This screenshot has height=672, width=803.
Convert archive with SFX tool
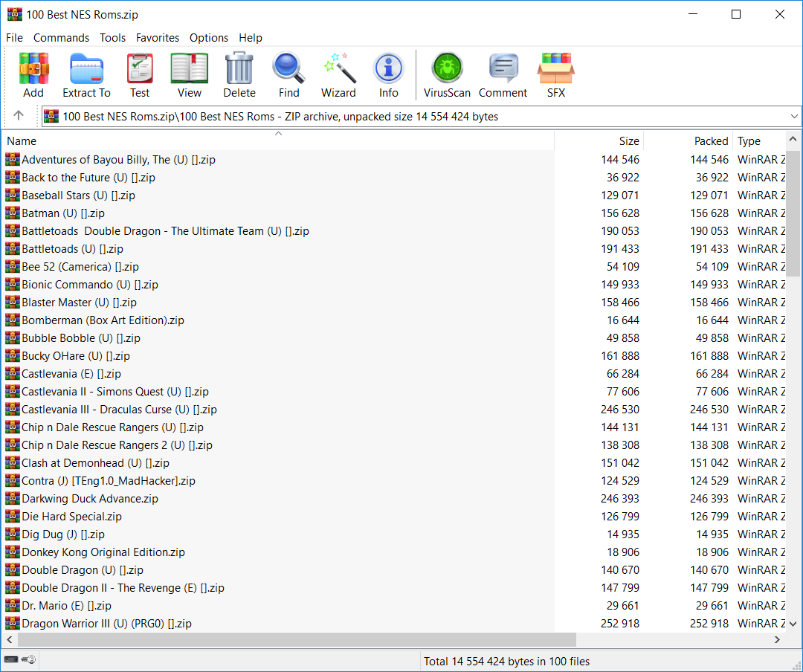click(x=556, y=75)
